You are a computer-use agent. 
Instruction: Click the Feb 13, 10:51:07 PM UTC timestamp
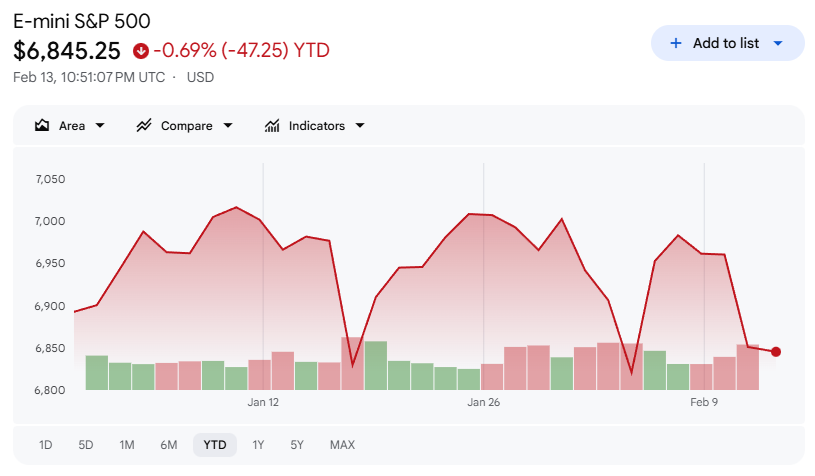(x=89, y=77)
